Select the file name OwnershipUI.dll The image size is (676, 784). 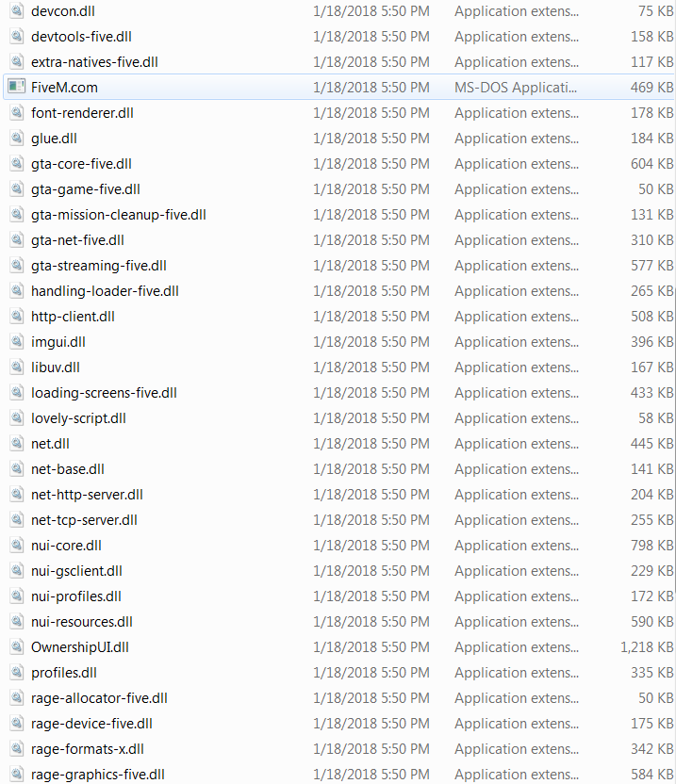click(x=79, y=647)
